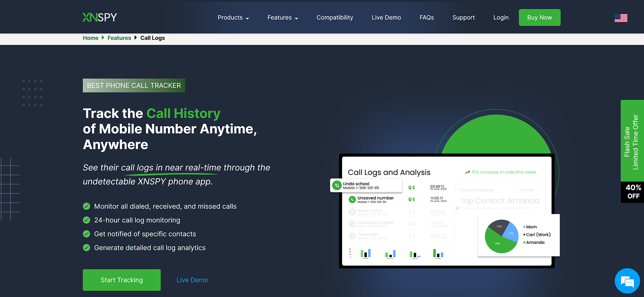Click the call logs bar chart
Screen dimensions: 644x297
[x=396, y=253]
